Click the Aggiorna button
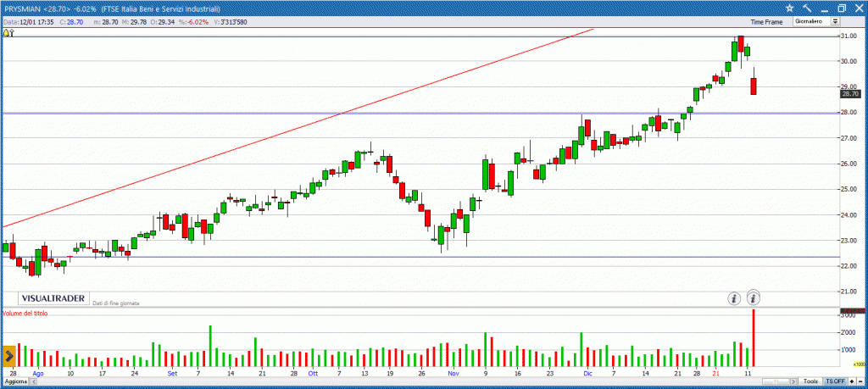Viewport: 868px width, 389px height. [16, 382]
